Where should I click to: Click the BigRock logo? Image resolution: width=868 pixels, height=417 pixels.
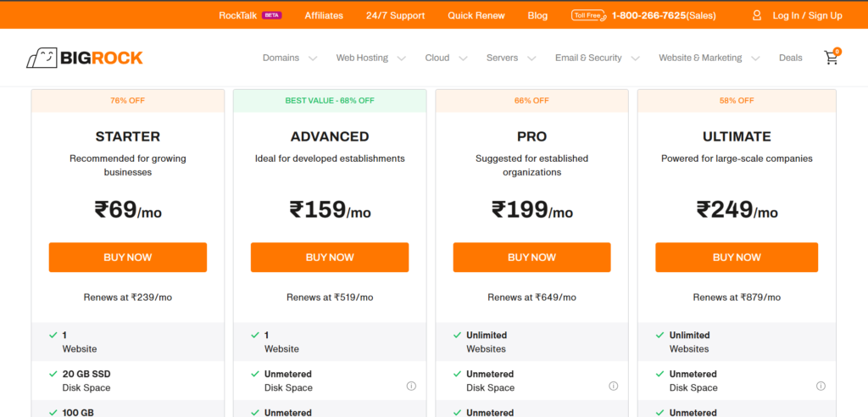coord(84,58)
